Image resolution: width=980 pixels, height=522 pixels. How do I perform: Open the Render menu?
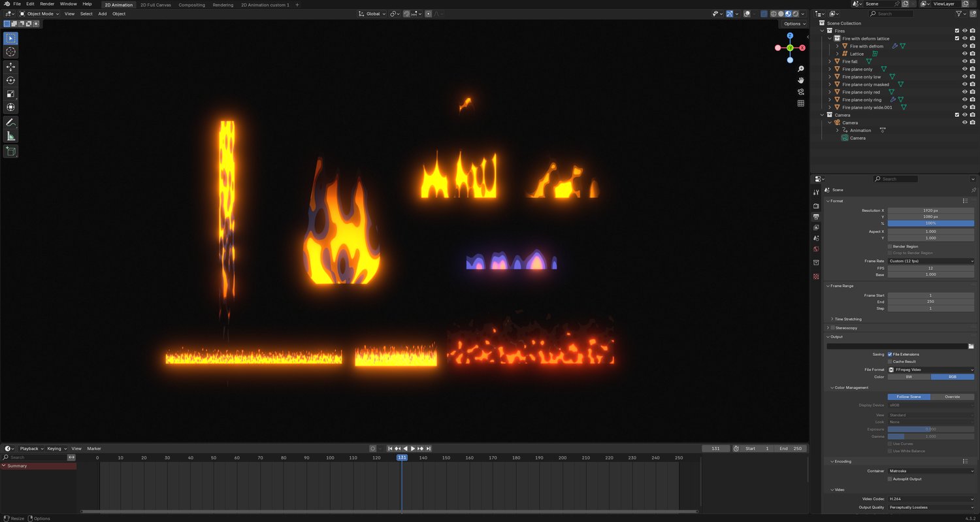point(47,4)
